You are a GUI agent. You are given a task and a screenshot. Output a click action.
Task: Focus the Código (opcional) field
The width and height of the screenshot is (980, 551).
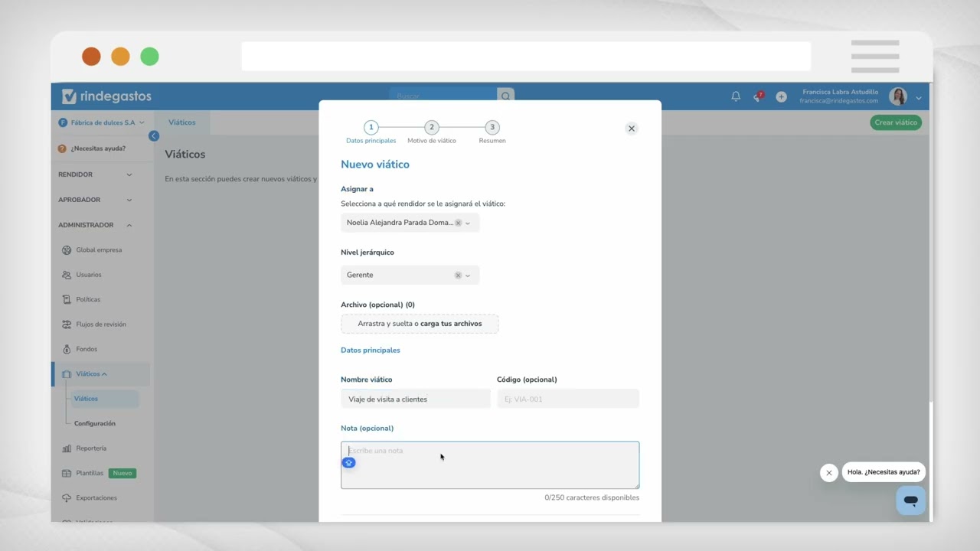[x=568, y=399]
